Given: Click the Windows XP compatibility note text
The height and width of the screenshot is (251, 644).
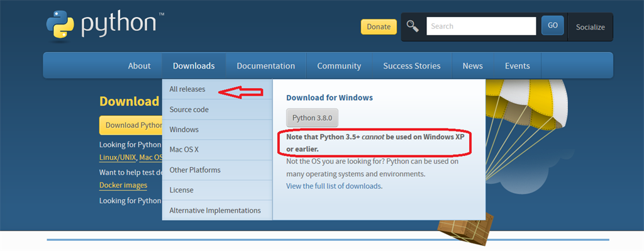Looking at the screenshot, I should pos(375,143).
